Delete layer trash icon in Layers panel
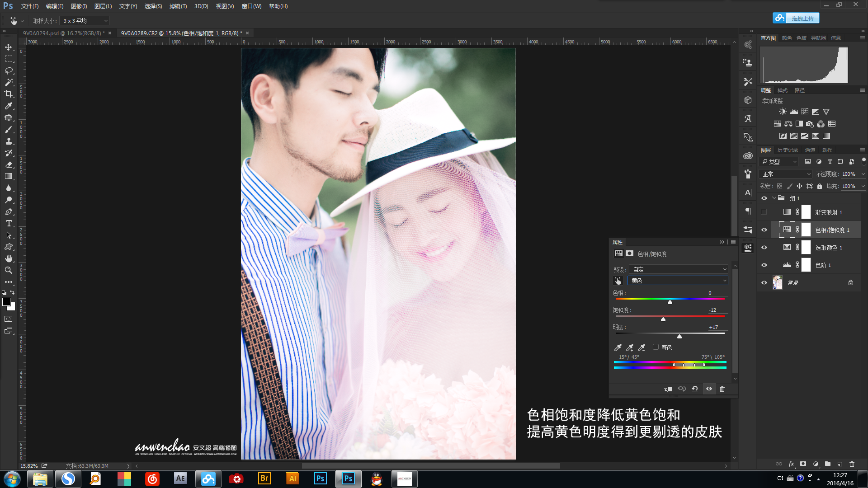 (x=852, y=464)
